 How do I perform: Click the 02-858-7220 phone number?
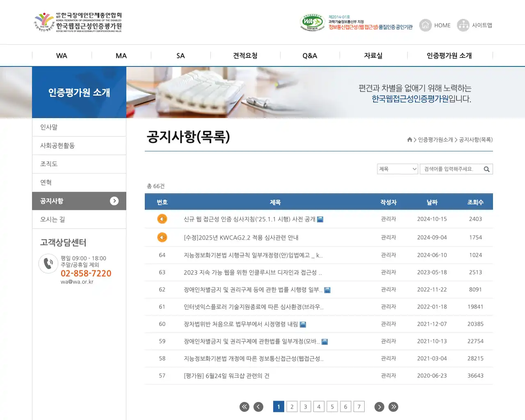coord(86,274)
